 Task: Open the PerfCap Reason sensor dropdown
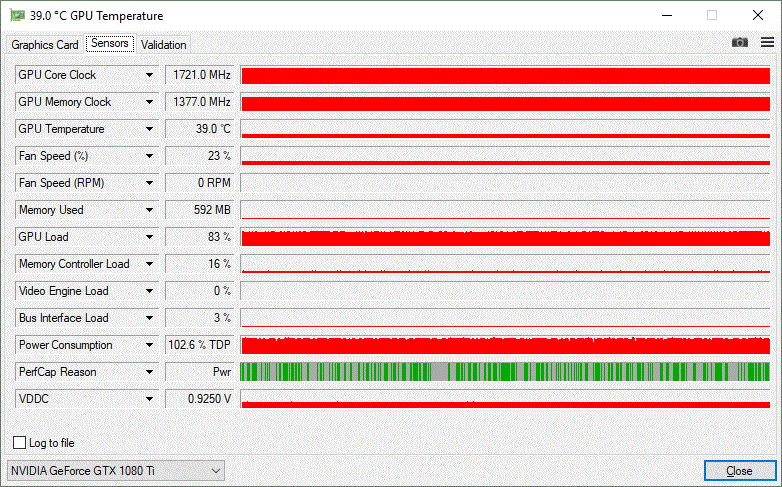[x=149, y=372]
